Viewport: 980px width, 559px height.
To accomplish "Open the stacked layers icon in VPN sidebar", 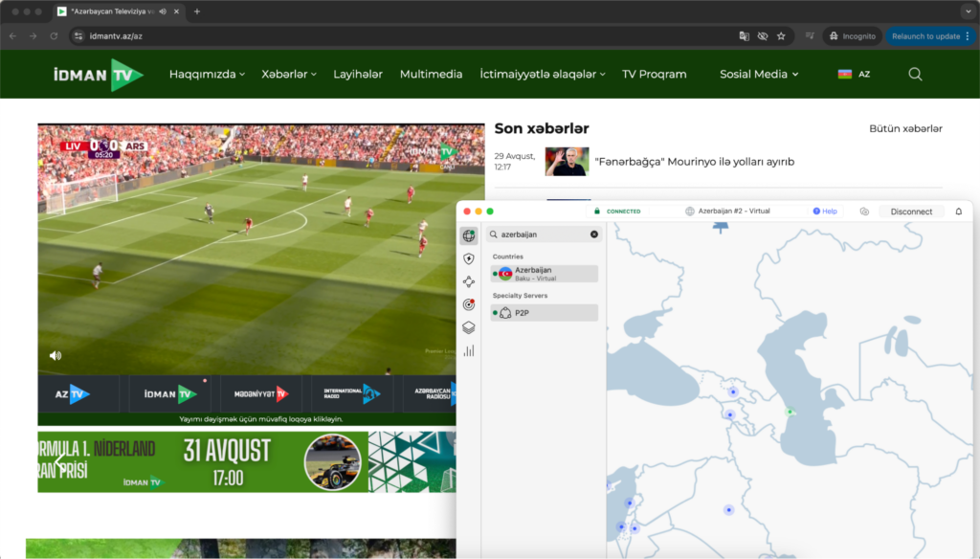I will pos(469,327).
